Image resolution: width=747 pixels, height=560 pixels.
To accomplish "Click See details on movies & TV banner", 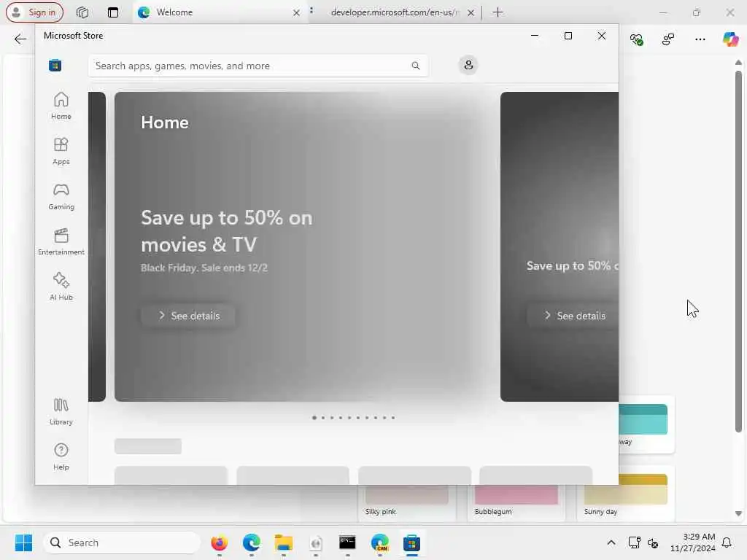I will (188, 316).
